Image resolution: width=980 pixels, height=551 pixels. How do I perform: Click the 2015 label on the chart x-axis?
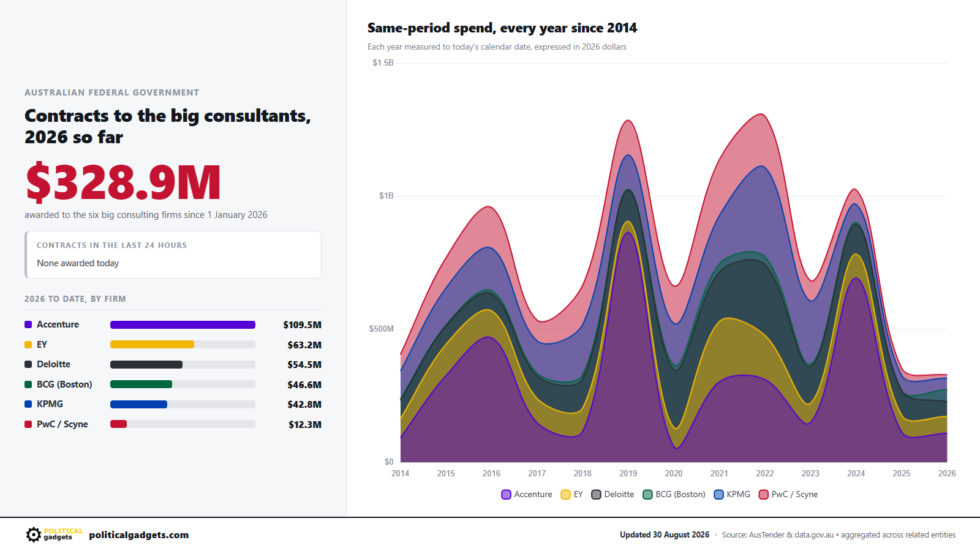point(446,474)
